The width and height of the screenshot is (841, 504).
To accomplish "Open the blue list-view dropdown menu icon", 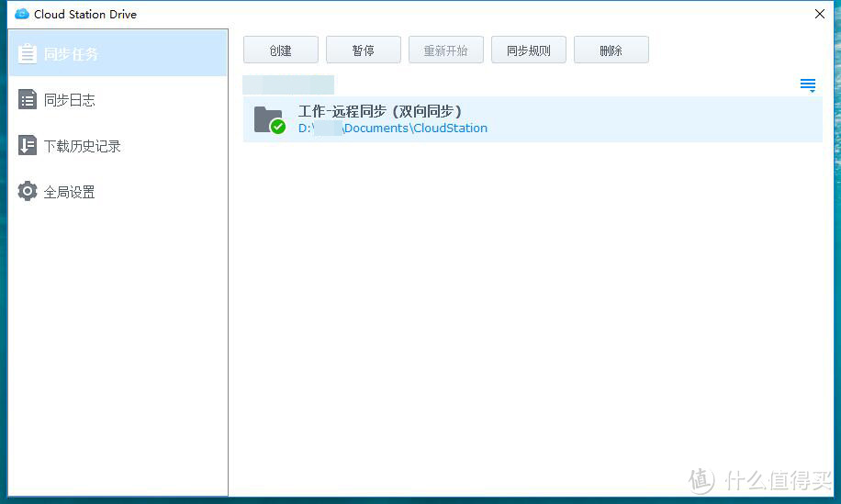I will [808, 84].
